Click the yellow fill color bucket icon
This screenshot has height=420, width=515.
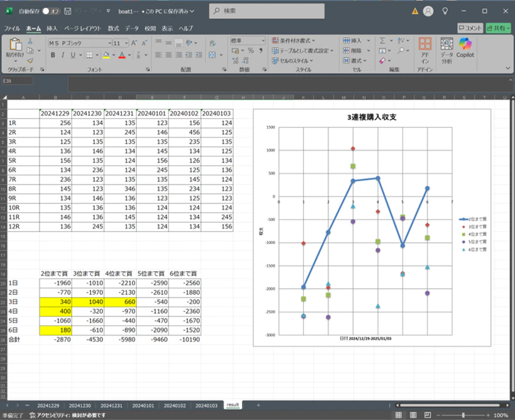(x=106, y=55)
